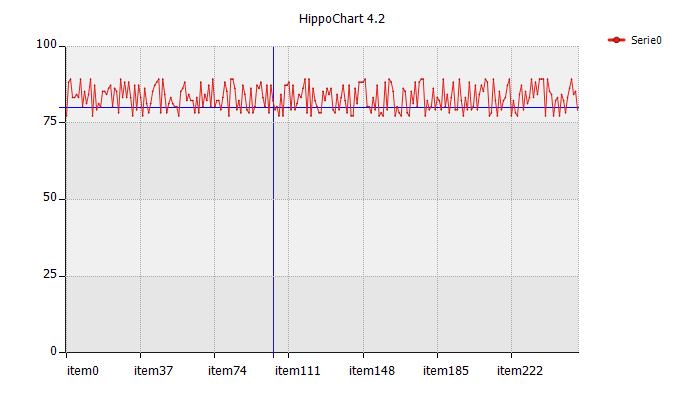Viewport: 684px width, 398px height.
Task: Click the Serie0 legend marker icon
Action: (x=616, y=40)
